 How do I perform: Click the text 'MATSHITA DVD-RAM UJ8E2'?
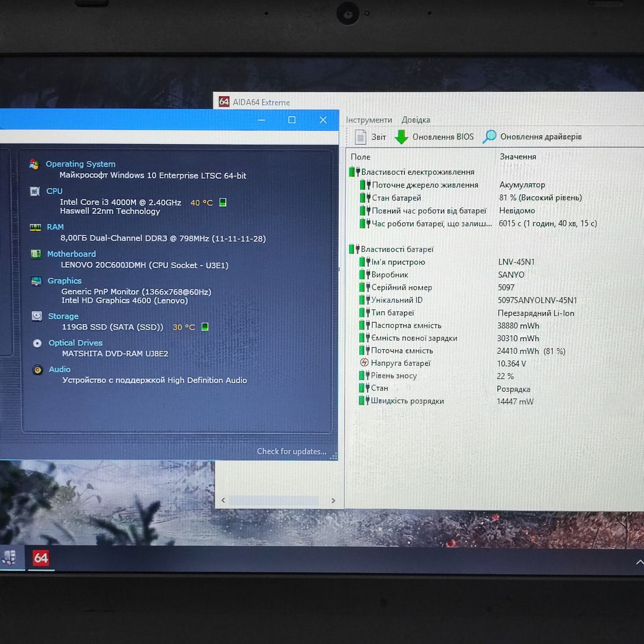(115, 353)
